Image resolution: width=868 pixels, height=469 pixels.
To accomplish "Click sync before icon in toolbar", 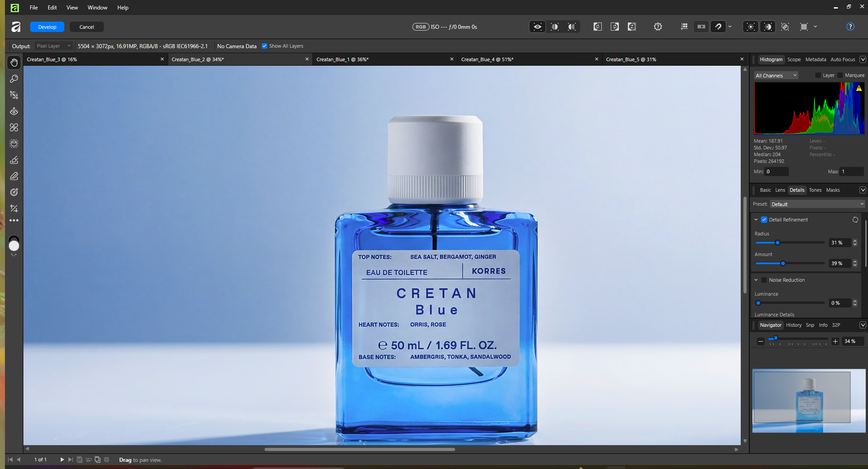I will tap(598, 27).
